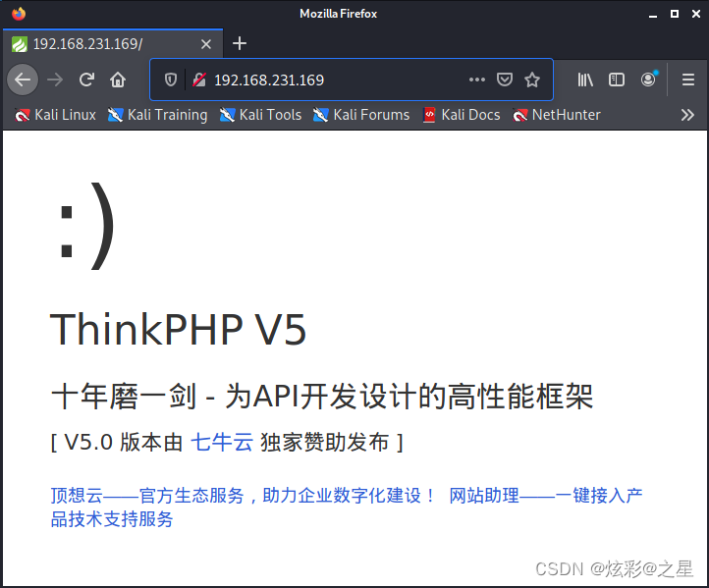The image size is (709, 588).
Task: Open Kali Linux bookmark
Action: pos(55,115)
